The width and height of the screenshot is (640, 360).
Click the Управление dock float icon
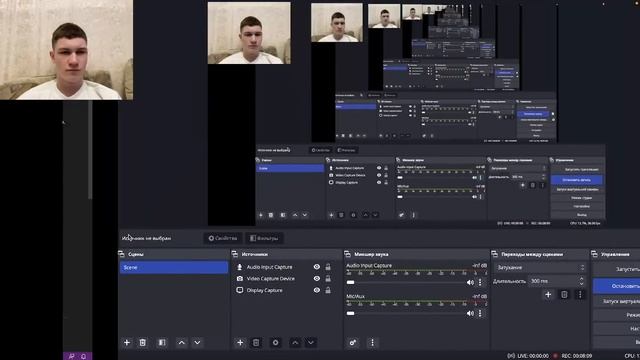594,254
